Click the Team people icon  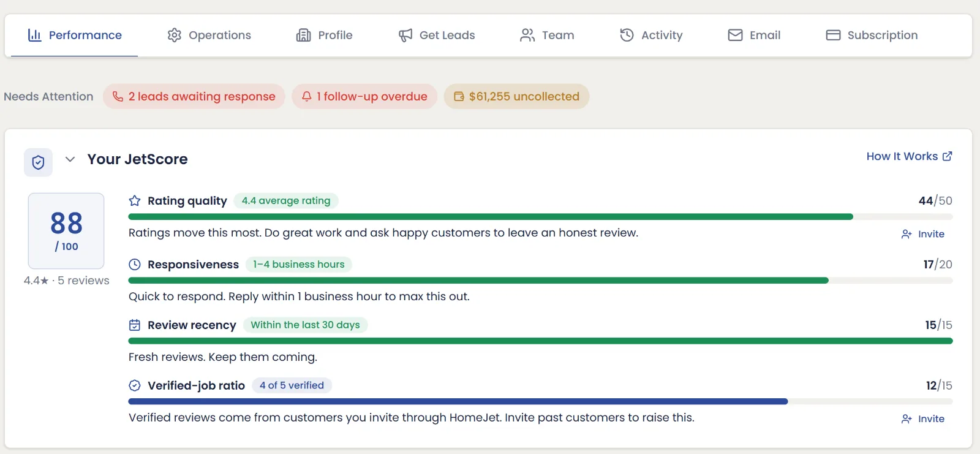(x=527, y=35)
